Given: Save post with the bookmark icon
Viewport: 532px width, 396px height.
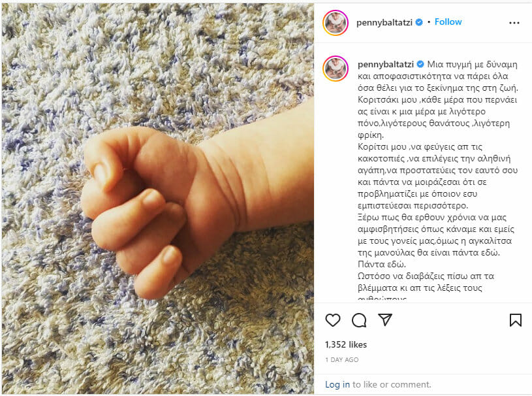Looking at the screenshot, I should (x=516, y=320).
